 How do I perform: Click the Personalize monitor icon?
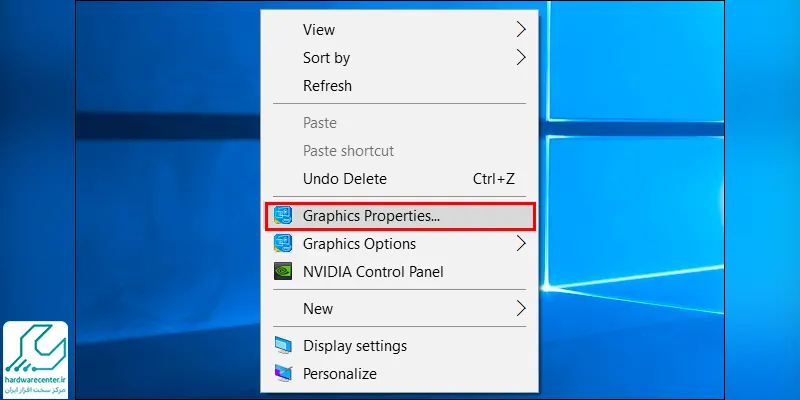pos(283,373)
